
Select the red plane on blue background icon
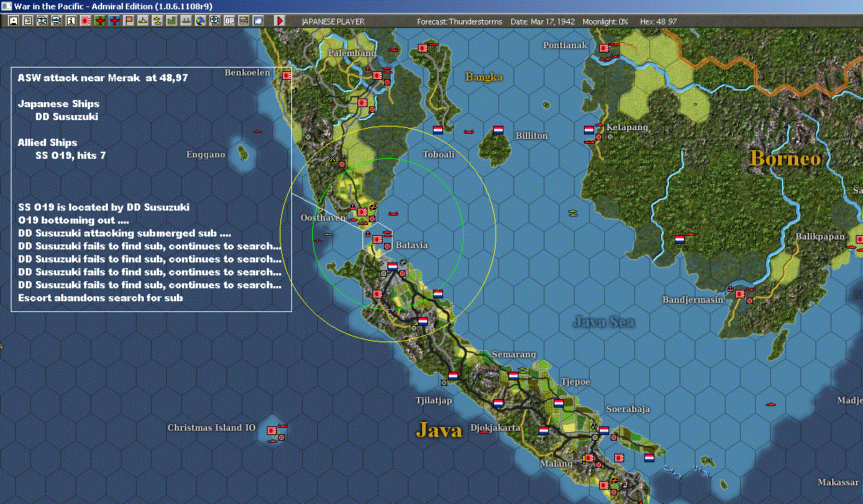pyautogui.click(x=114, y=21)
